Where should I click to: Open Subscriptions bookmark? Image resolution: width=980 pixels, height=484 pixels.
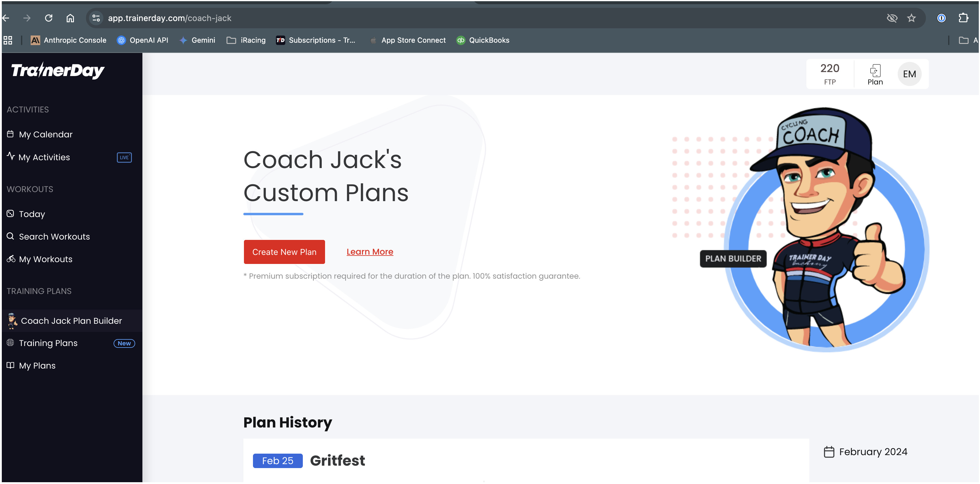tap(315, 40)
